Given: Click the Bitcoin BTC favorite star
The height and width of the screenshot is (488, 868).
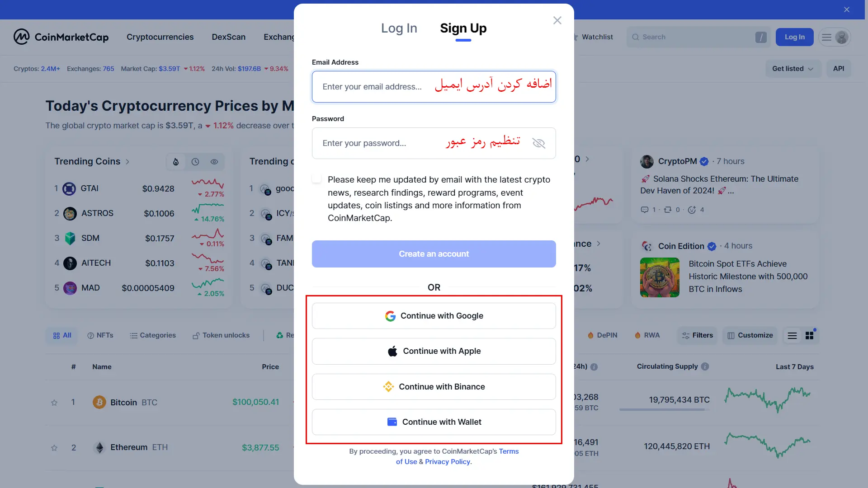Looking at the screenshot, I should [x=54, y=402].
